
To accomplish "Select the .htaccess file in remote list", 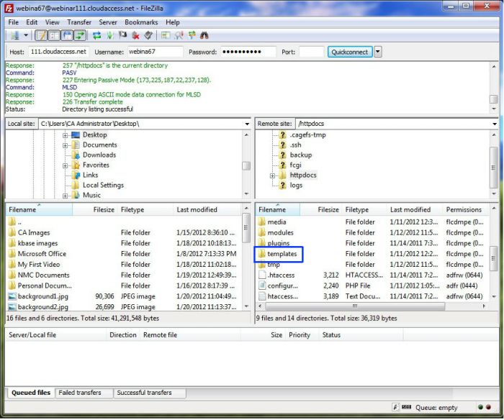I will [x=281, y=275].
